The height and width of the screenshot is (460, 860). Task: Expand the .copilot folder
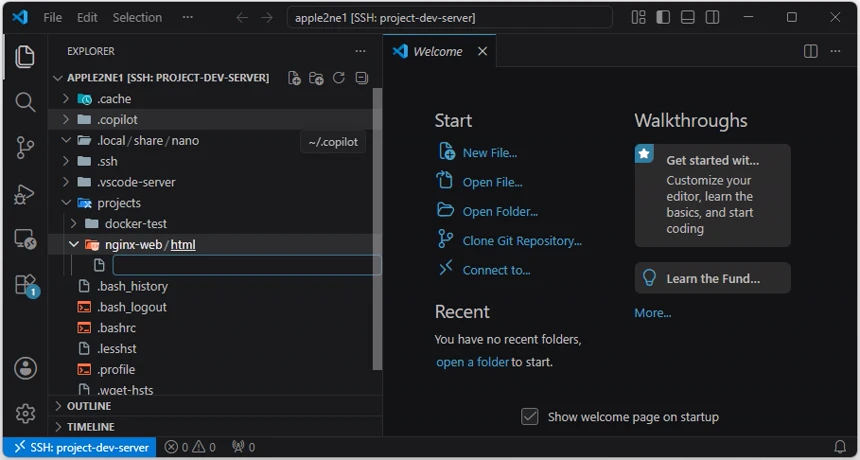66,120
